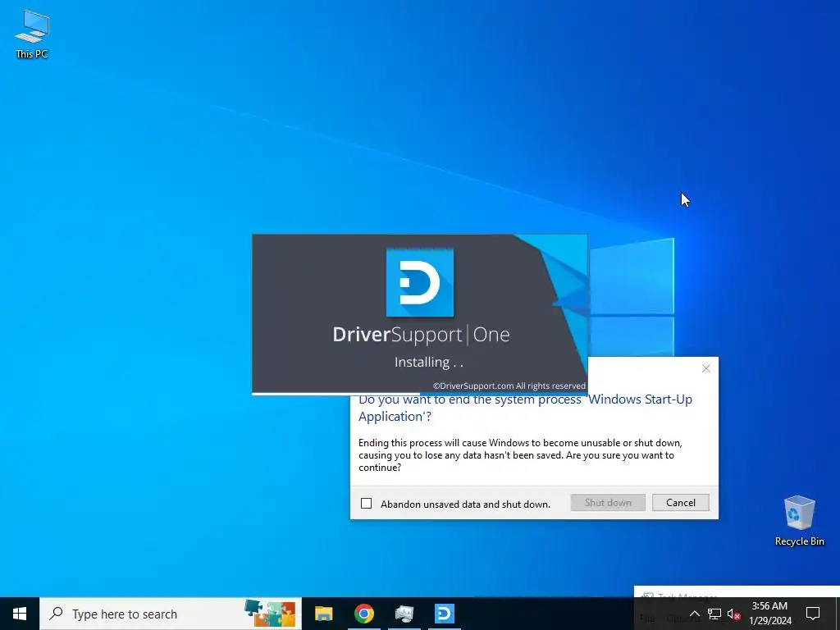840x630 pixels.
Task: Close the end process dialog
Action: click(706, 368)
